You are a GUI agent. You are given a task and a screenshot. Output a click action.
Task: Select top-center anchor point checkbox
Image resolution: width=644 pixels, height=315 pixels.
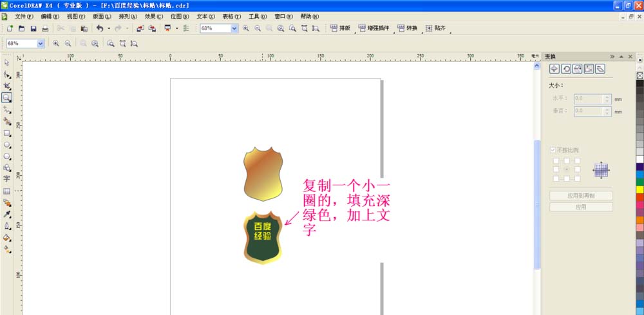coord(567,160)
